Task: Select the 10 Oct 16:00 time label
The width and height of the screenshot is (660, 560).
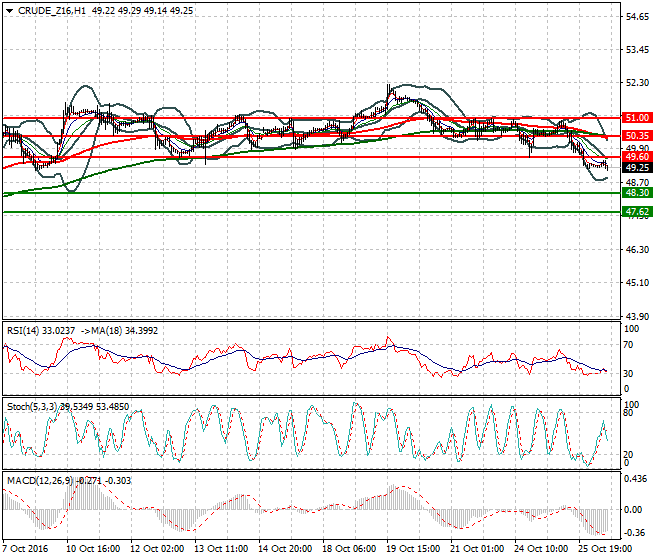Action: (93, 549)
